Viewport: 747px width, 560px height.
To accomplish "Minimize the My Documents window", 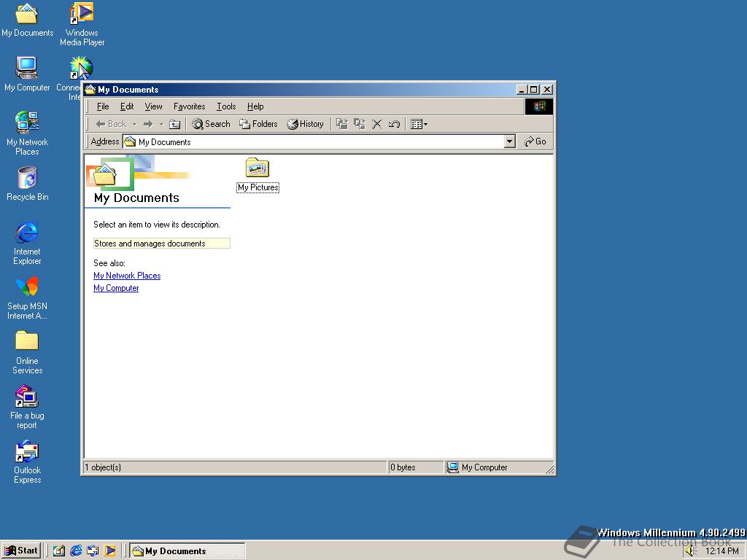I will (x=522, y=90).
